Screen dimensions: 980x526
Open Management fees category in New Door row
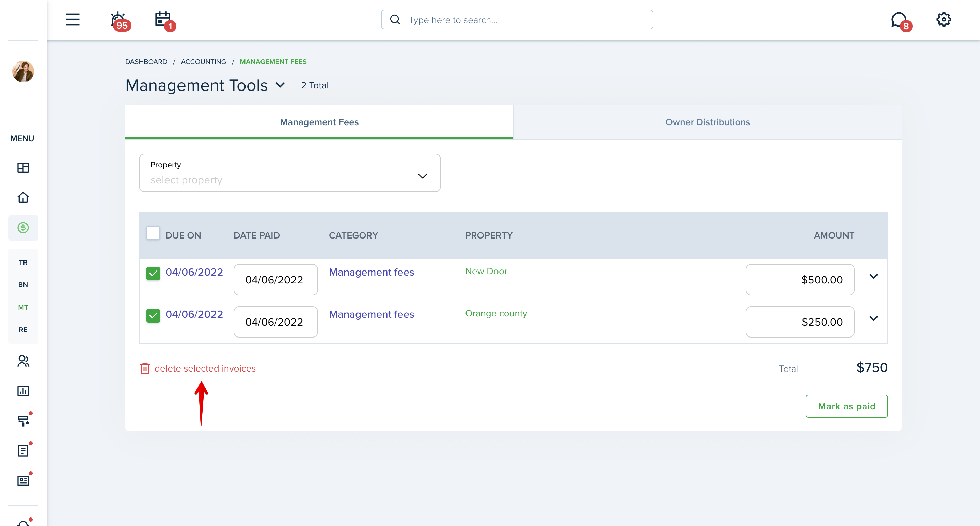tap(371, 272)
